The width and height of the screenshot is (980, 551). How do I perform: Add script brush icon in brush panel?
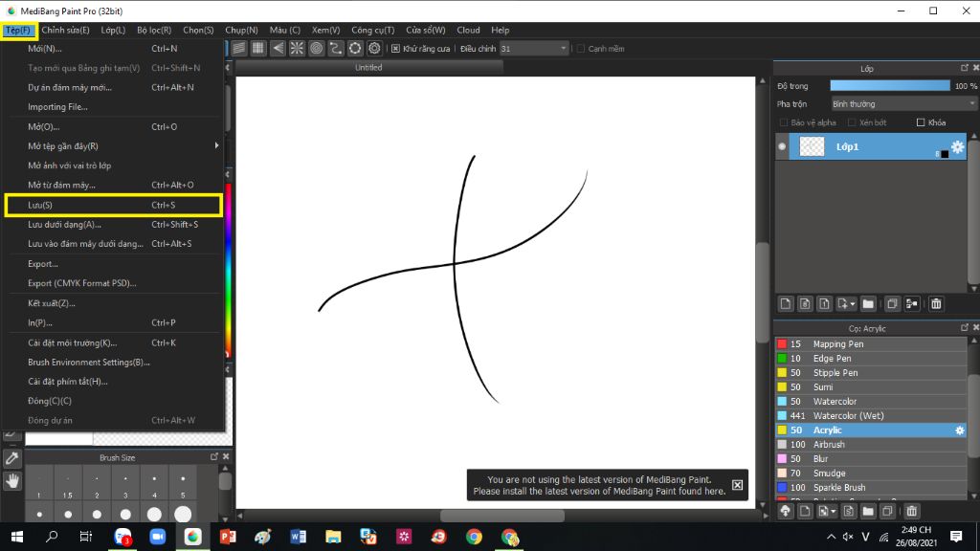tap(849, 511)
